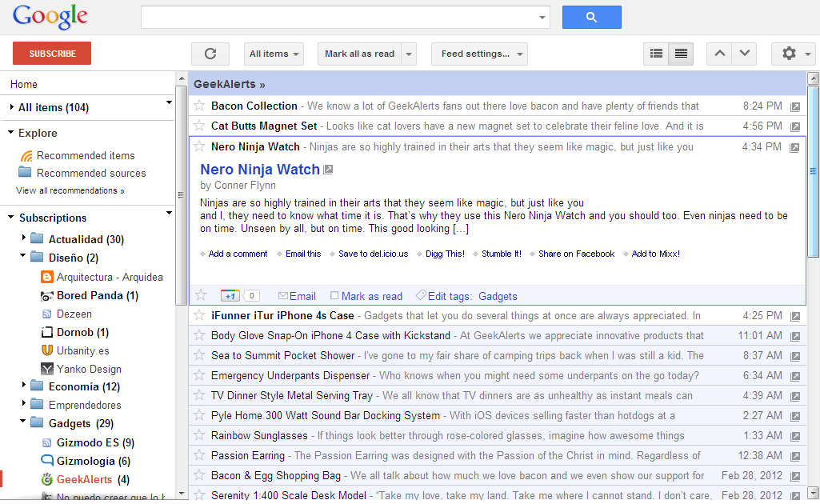Click the Share on Facebook link
820x504 pixels.
(x=576, y=253)
